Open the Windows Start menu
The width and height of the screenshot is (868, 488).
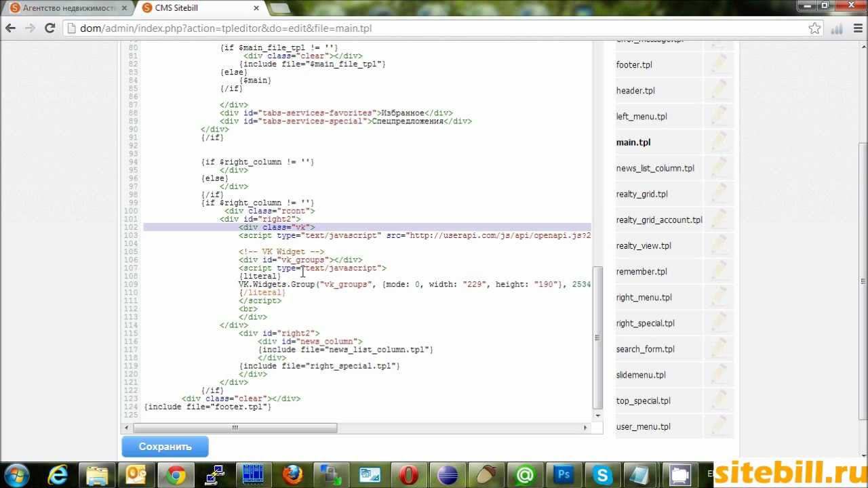(16, 474)
